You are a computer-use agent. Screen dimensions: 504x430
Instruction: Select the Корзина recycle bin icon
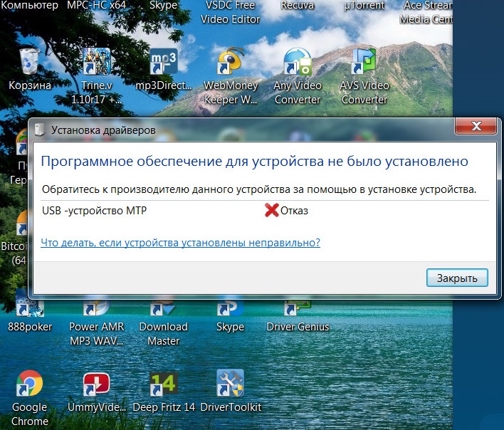click(30, 64)
